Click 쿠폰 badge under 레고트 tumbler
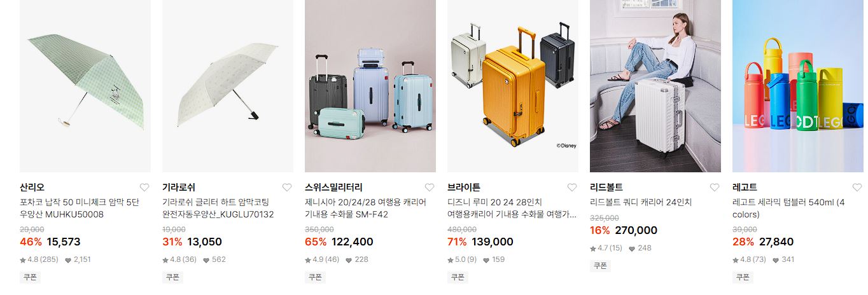868x295 pixels. [x=743, y=277]
